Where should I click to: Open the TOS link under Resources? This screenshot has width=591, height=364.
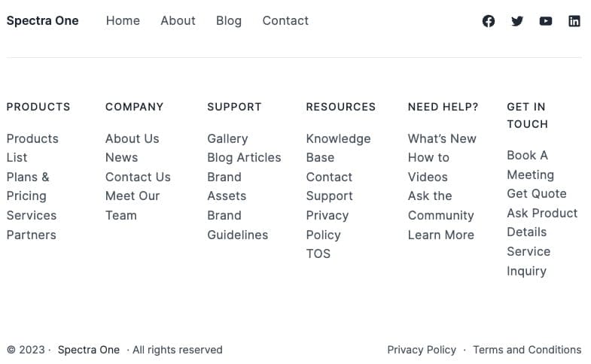[x=318, y=254]
